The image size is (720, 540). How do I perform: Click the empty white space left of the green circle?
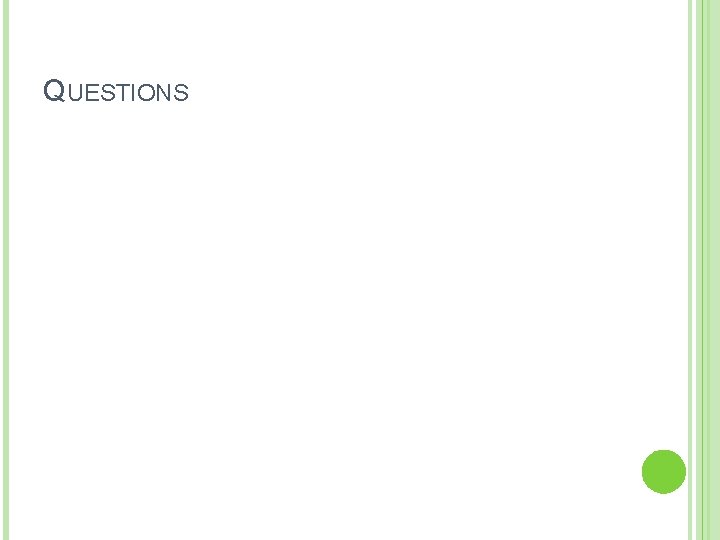tap(560, 471)
